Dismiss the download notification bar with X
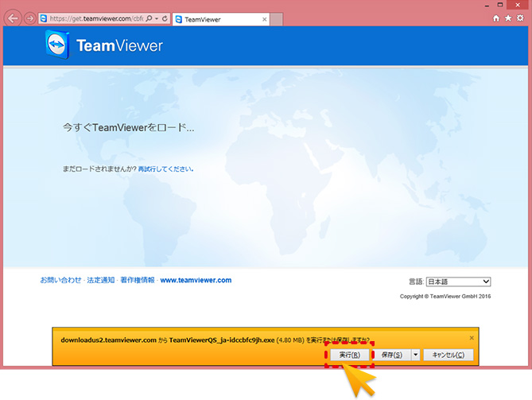Screen dimensions: 532x400 pos(472,338)
